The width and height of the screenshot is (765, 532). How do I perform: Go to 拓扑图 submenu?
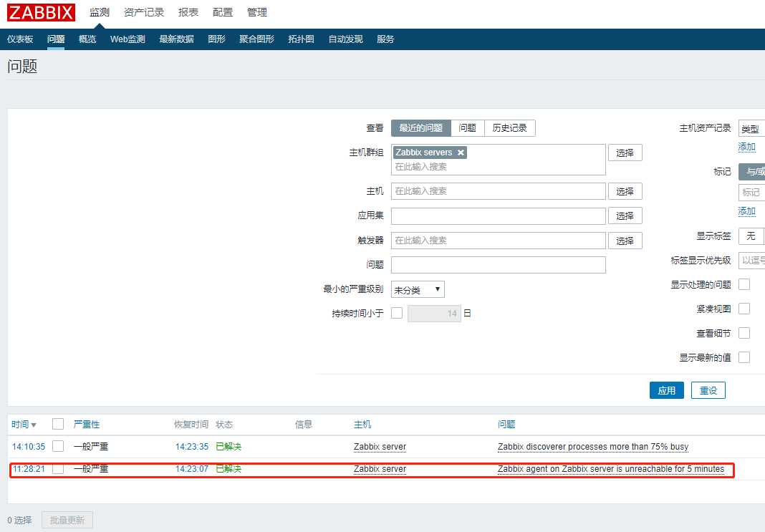(301, 39)
